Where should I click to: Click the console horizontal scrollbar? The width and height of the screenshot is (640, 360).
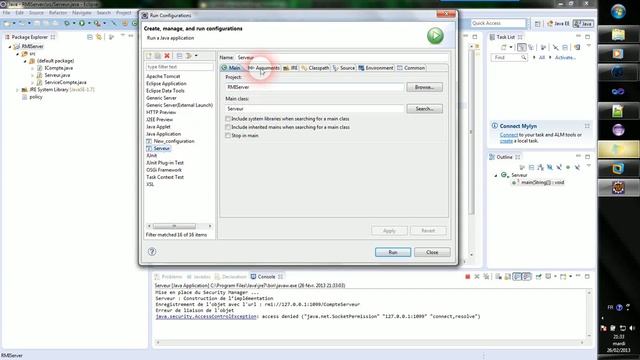tap(370, 342)
